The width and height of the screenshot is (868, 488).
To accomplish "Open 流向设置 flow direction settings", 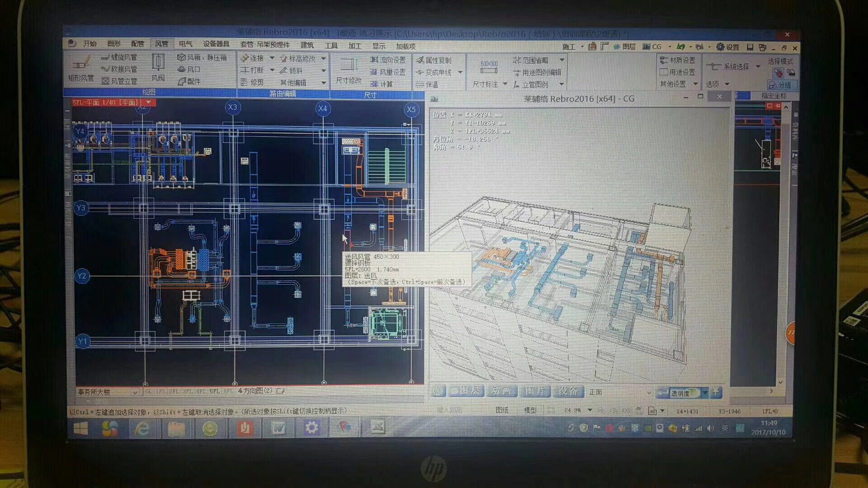I will (387, 60).
